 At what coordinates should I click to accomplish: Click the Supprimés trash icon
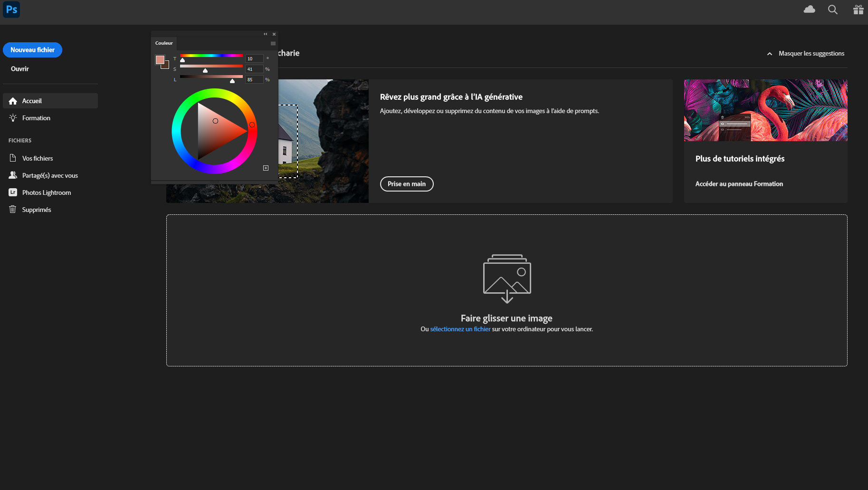[x=13, y=210]
